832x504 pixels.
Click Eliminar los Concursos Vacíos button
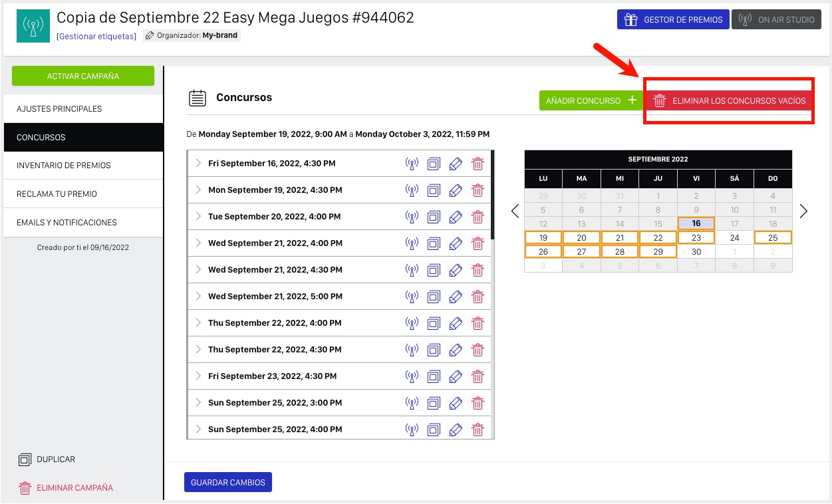tap(729, 101)
